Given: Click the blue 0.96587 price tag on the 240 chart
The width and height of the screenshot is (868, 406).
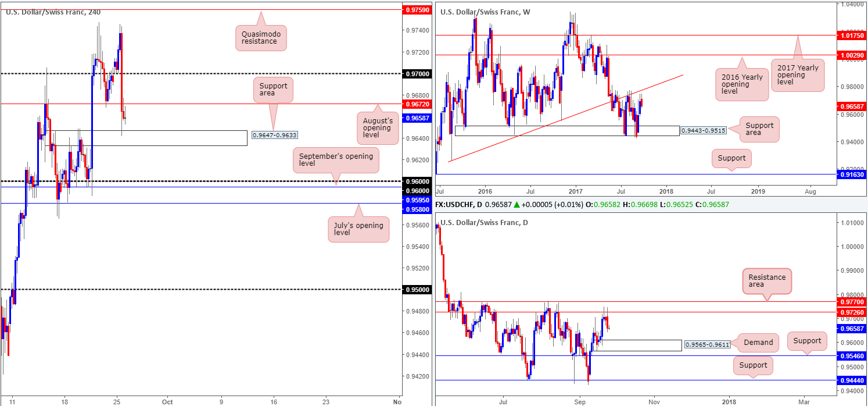Looking at the screenshot, I should tap(416, 117).
